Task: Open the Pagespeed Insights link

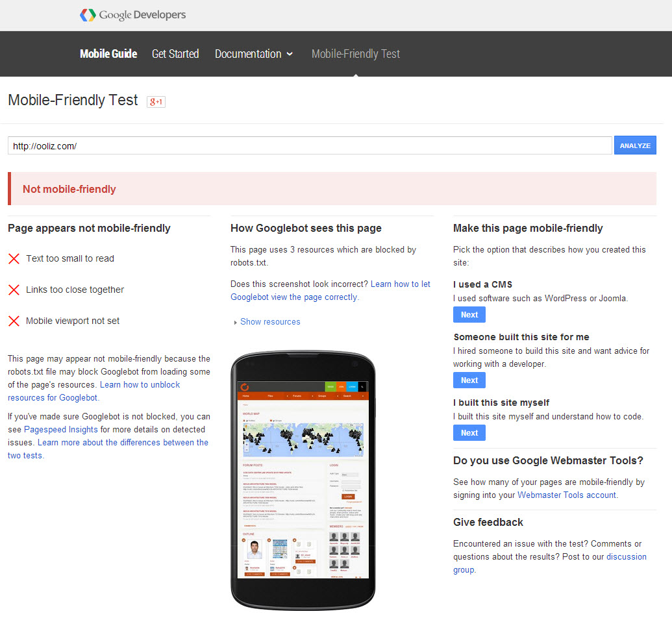Action: (61, 430)
